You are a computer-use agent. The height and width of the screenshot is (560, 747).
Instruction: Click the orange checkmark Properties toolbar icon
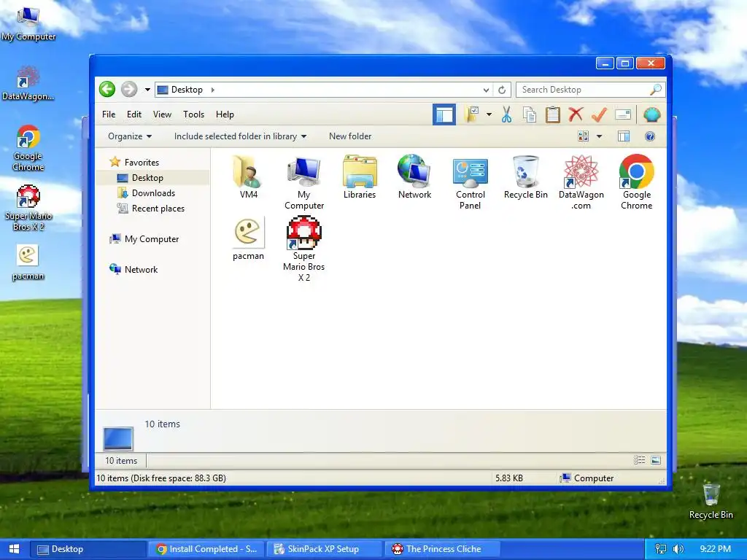pos(600,114)
